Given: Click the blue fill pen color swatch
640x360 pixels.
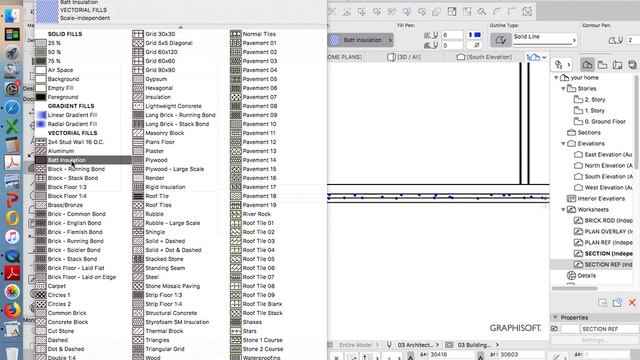Looking at the screenshot, I should (x=474, y=35).
